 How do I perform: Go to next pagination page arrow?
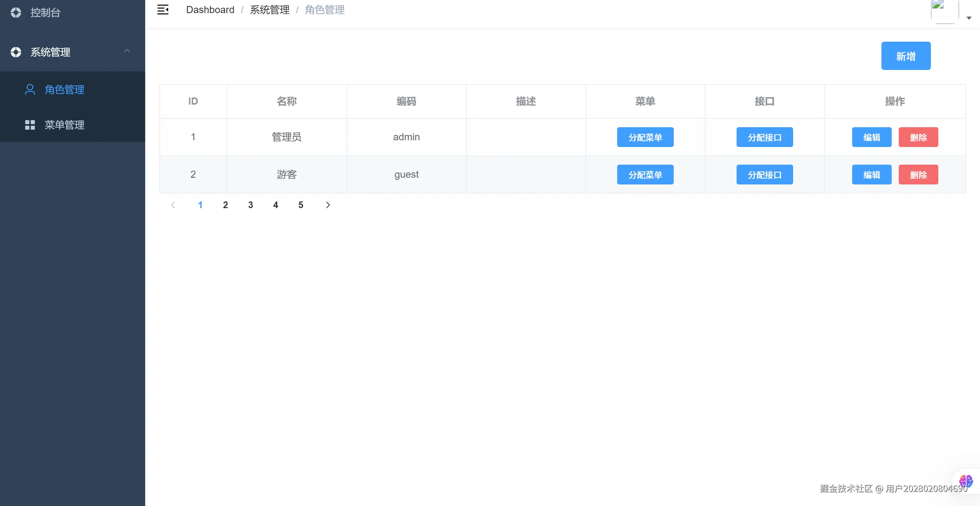328,205
